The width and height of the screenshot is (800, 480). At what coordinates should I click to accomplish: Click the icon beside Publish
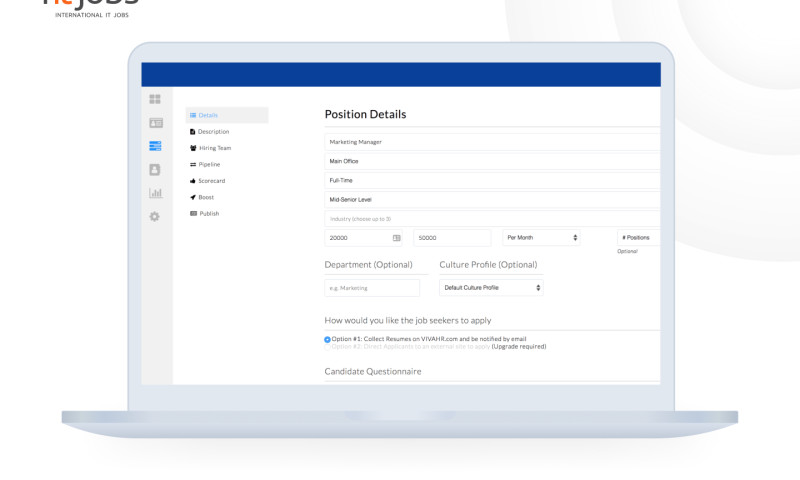193,213
